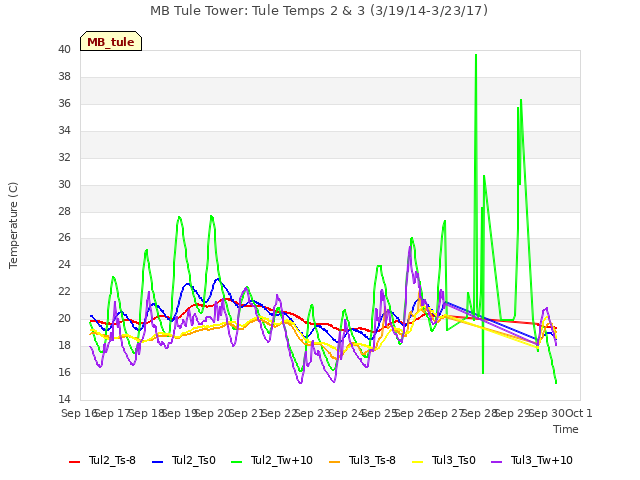Toggle the Tul3_Ts-8 legend entry
The image size is (640, 480).
tap(362, 460)
